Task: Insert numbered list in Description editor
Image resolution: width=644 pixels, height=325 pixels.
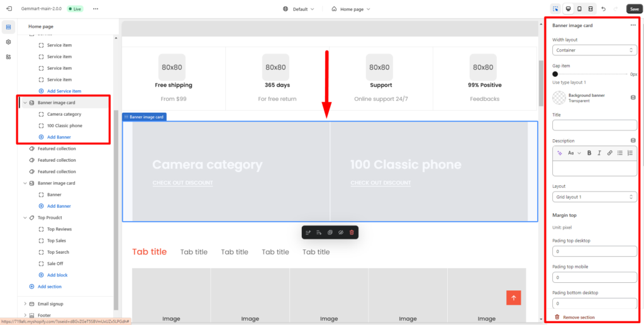Action: coord(630,152)
